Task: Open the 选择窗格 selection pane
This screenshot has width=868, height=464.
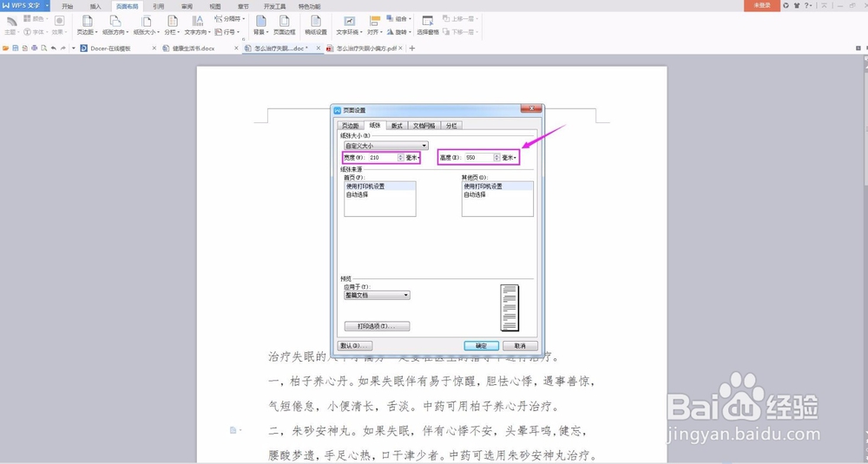Action: pyautogui.click(x=428, y=25)
